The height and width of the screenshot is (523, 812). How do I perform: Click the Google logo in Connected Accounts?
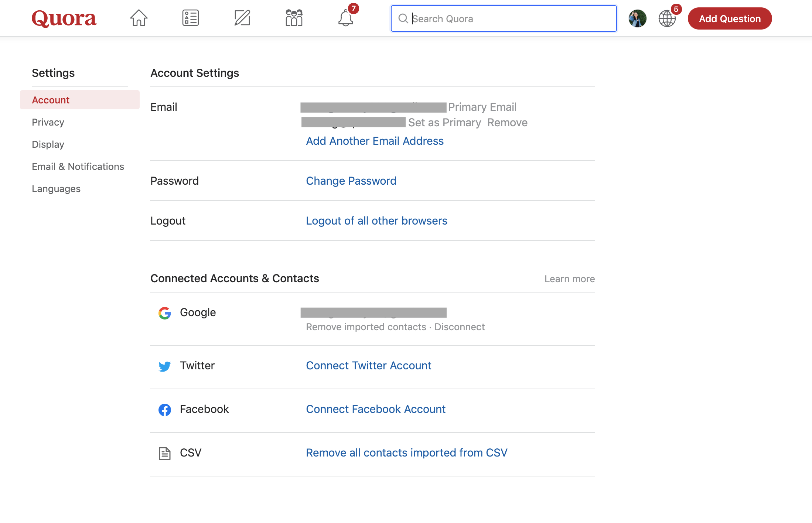point(164,313)
